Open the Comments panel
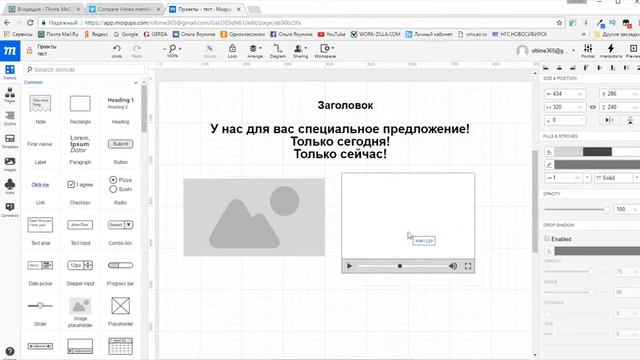Image resolution: width=640 pixels, height=360 pixels. pyautogui.click(x=10, y=210)
